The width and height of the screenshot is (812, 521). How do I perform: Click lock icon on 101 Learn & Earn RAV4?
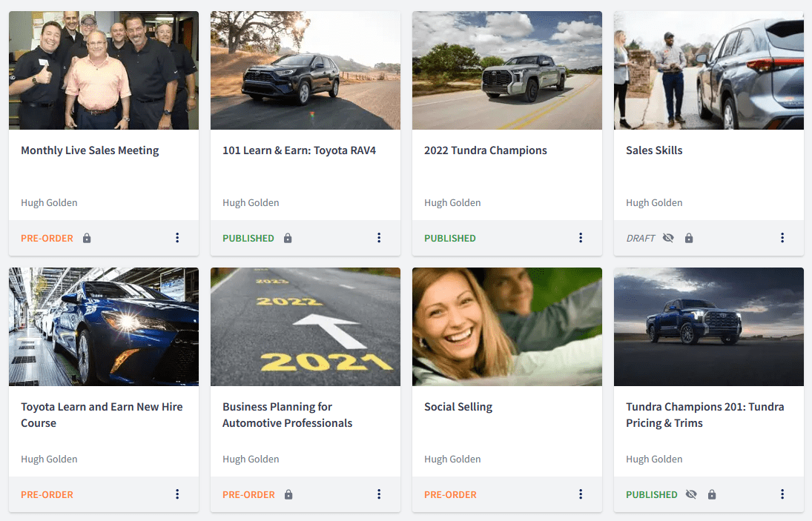pos(288,239)
